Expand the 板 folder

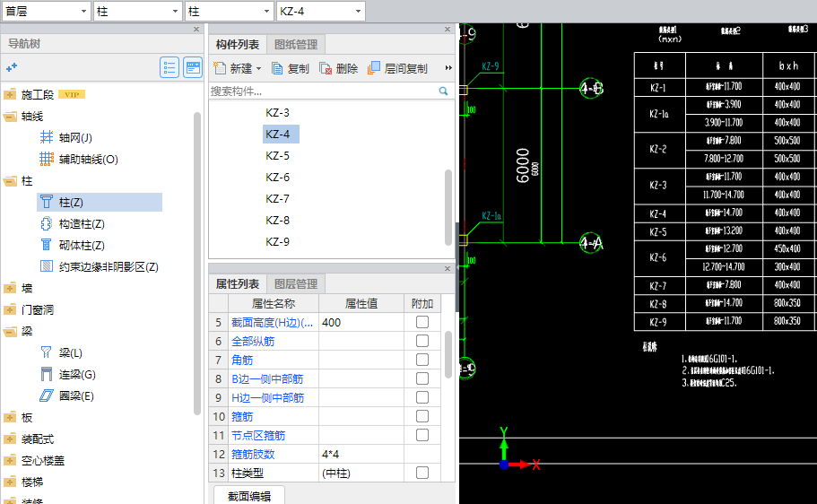[10, 417]
